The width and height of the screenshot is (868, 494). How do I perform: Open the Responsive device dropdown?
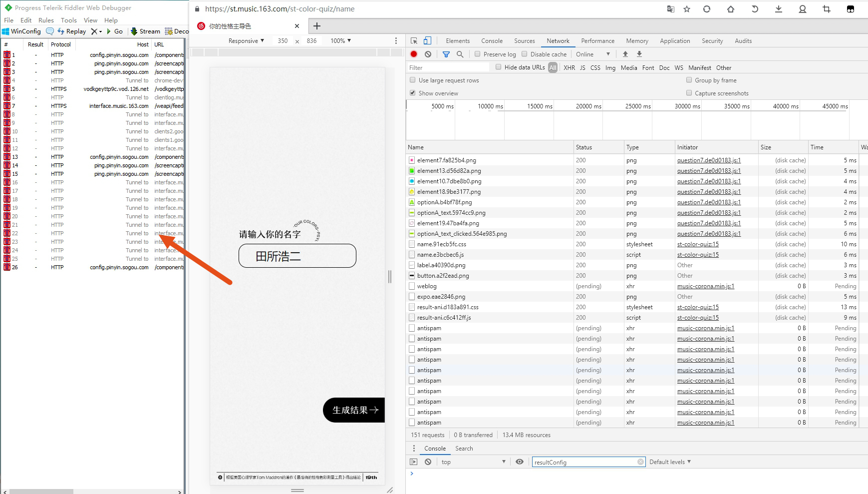coord(246,41)
